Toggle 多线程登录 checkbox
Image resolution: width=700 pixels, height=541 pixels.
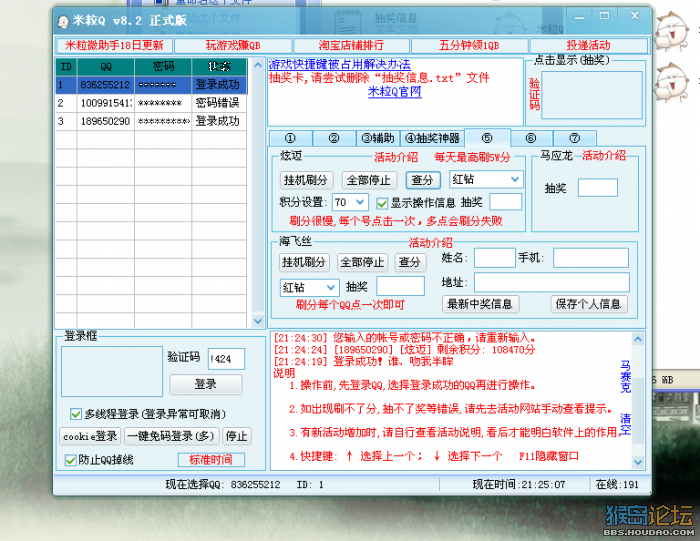tap(75, 414)
